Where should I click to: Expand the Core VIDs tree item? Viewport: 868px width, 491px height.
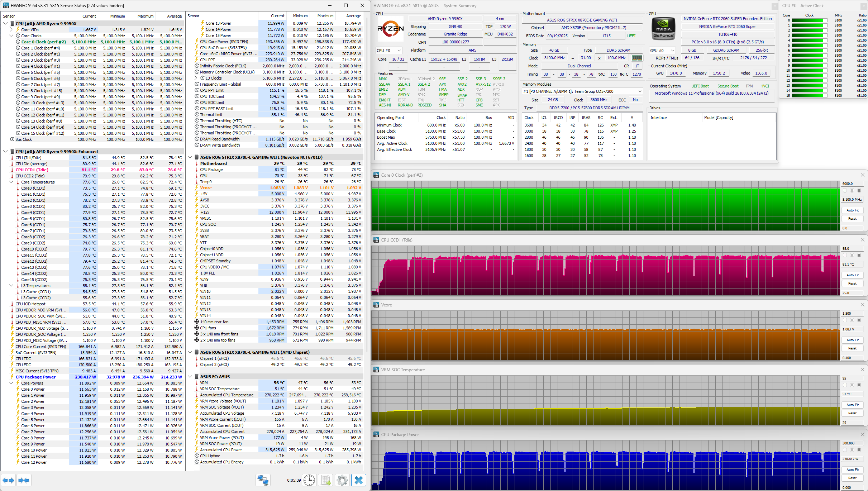click(x=11, y=30)
